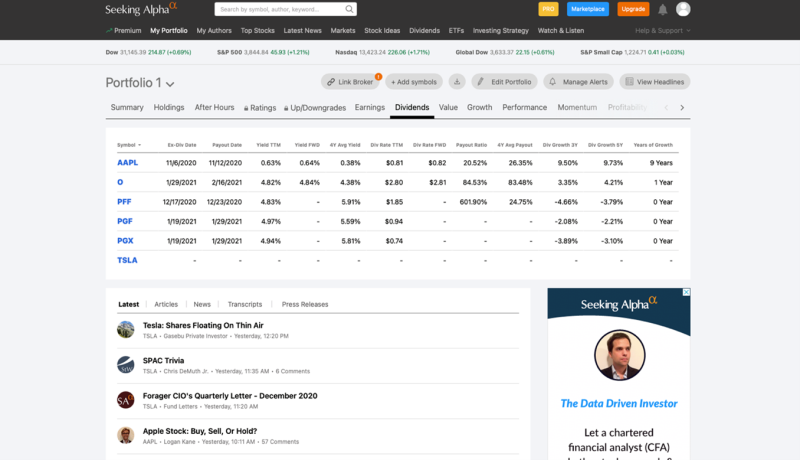
Task: Sort by the Yield TTM column header
Action: (x=268, y=145)
